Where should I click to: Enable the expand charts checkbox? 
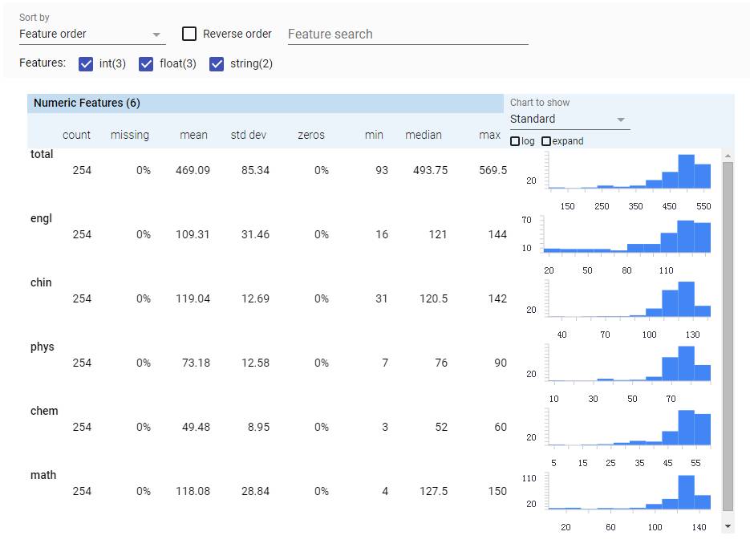546,141
